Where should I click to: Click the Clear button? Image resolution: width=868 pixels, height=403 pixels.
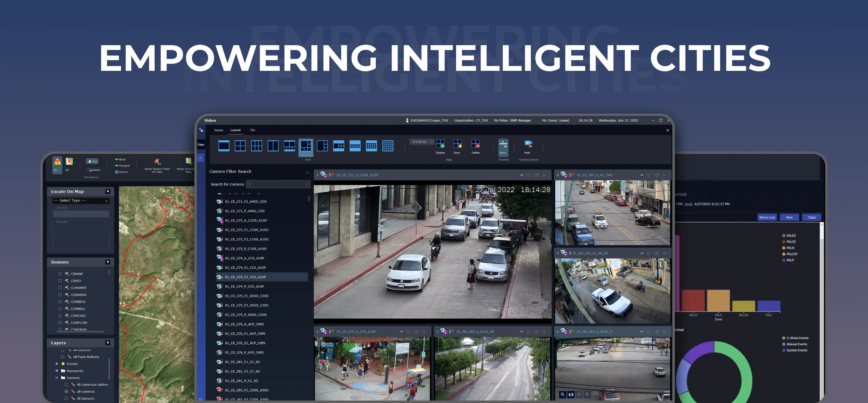[x=812, y=217]
